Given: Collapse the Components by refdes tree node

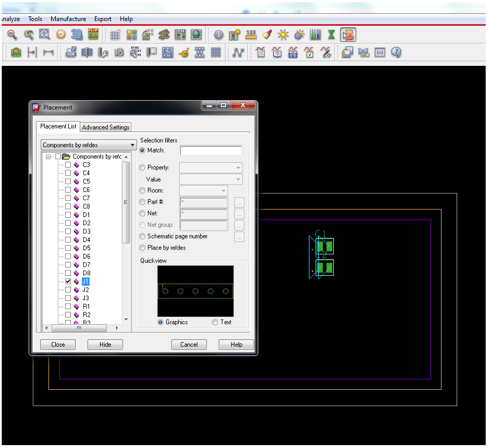Looking at the screenshot, I should pos(49,157).
